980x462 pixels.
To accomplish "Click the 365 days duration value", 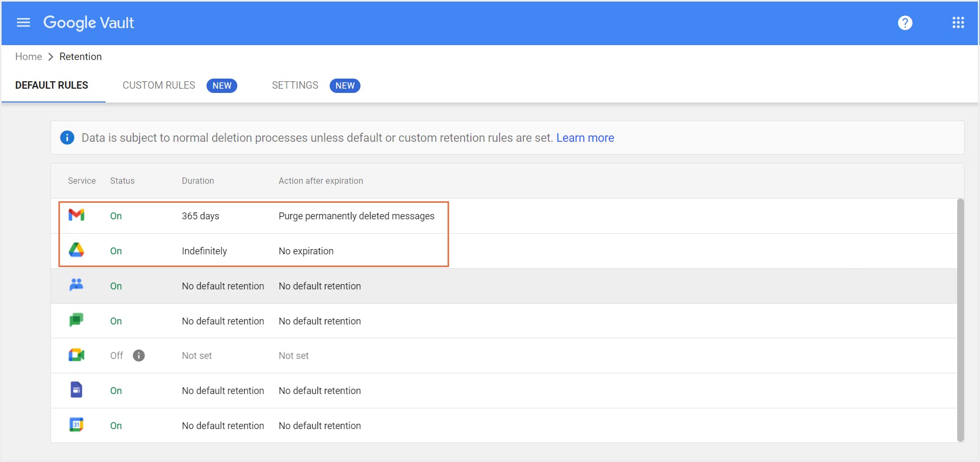I will pyautogui.click(x=200, y=216).
